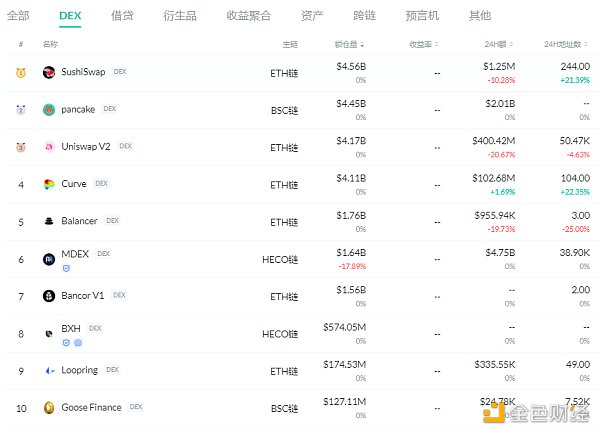Click the gold rank-1 medal icon
The height and width of the screenshot is (434, 600).
tap(21, 72)
